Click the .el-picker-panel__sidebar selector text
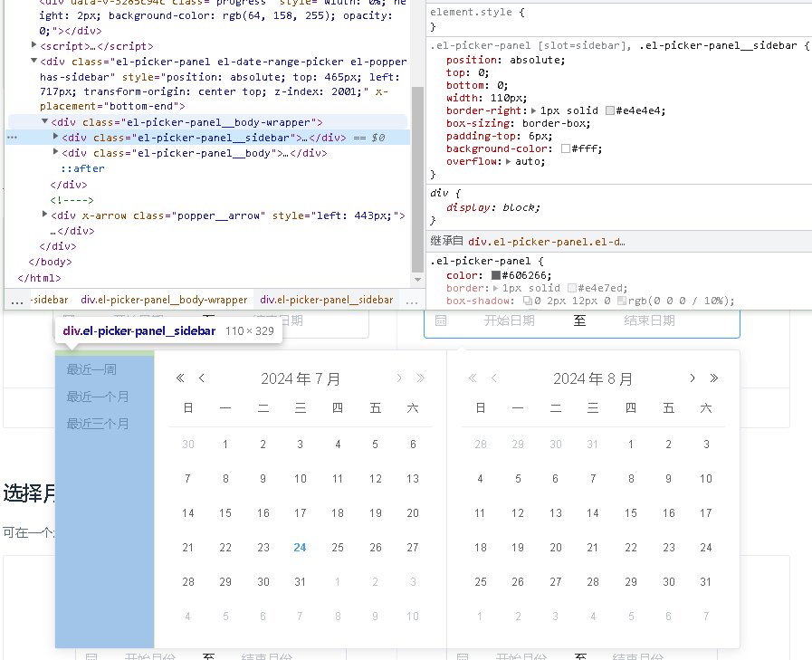This screenshot has width=812, height=660. (x=718, y=45)
